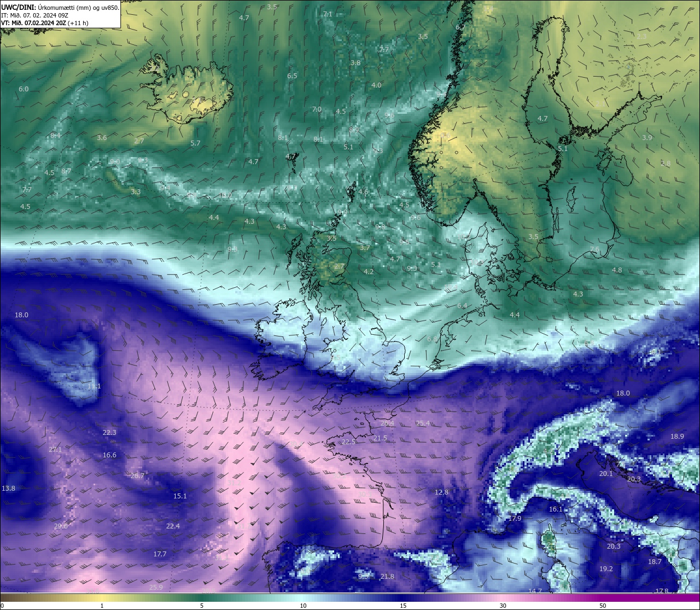Click the 15.1 value label on the map
700x610 pixels.
coord(180,496)
